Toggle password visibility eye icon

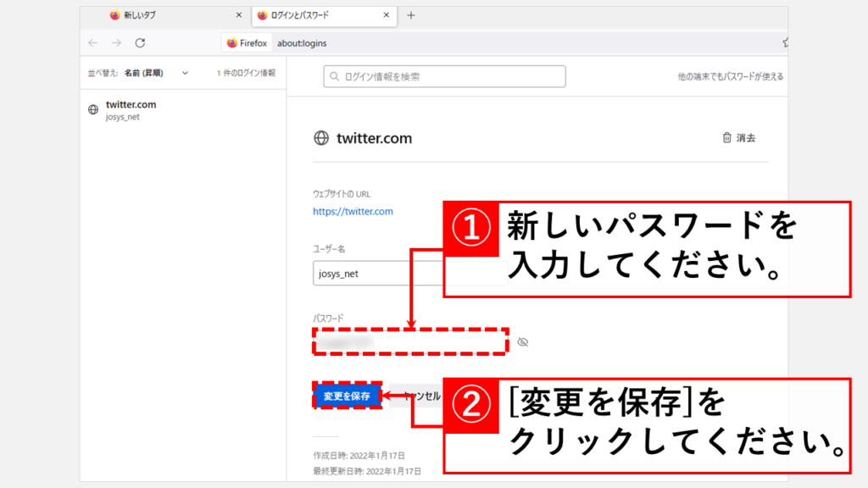point(522,342)
